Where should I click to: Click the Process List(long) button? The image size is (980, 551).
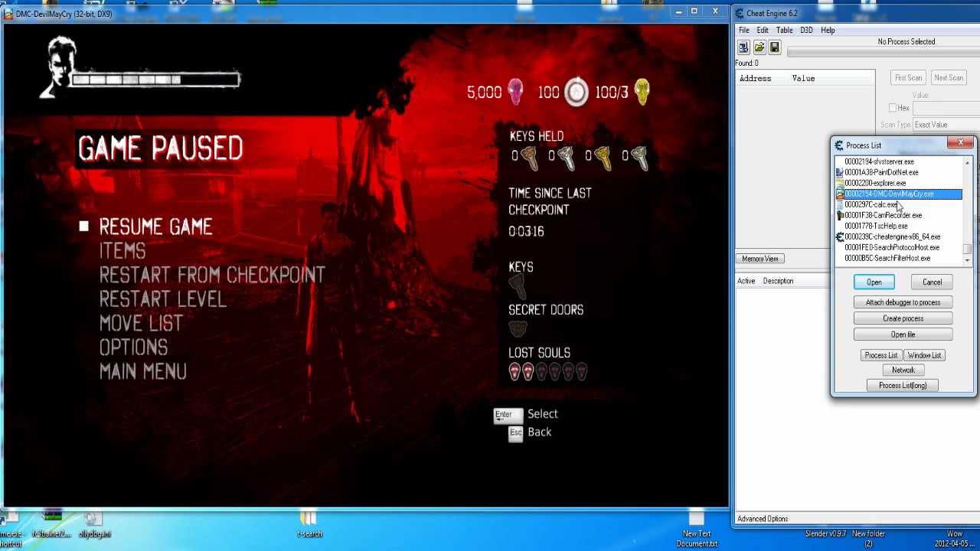click(903, 386)
